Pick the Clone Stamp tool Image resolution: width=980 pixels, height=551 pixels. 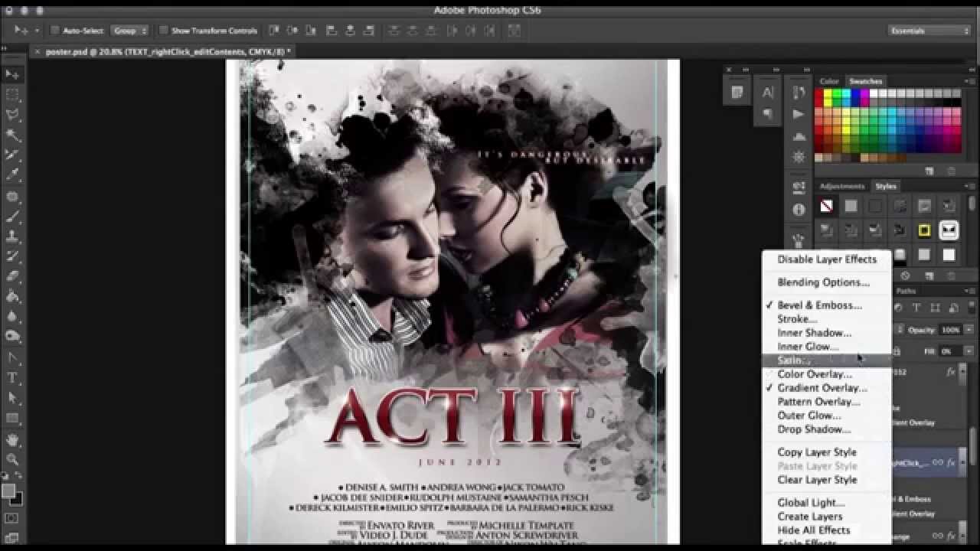[11, 234]
